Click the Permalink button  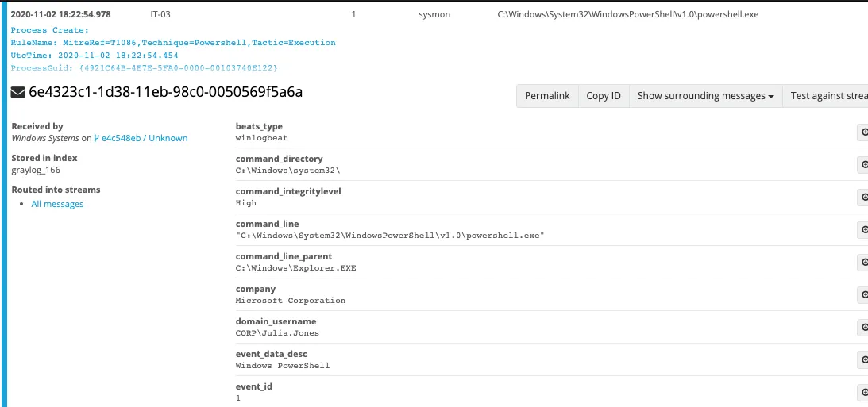coord(547,96)
